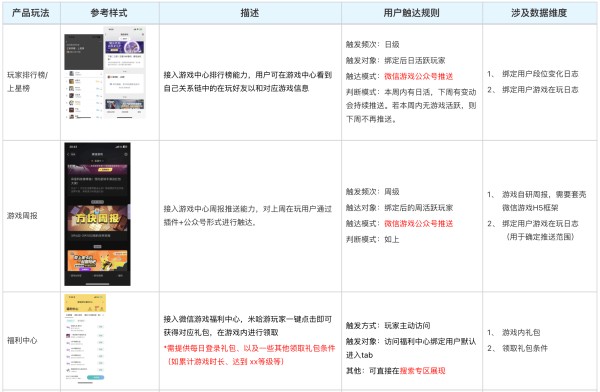Click 游戏自研周报，需要套壳 item
This screenshot has height=392, width=600.
544,201
